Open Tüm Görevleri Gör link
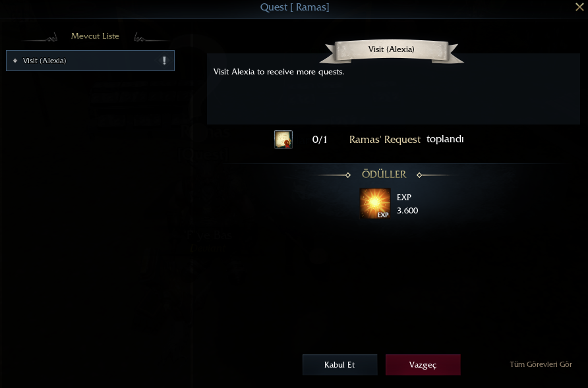 [541, 364]
